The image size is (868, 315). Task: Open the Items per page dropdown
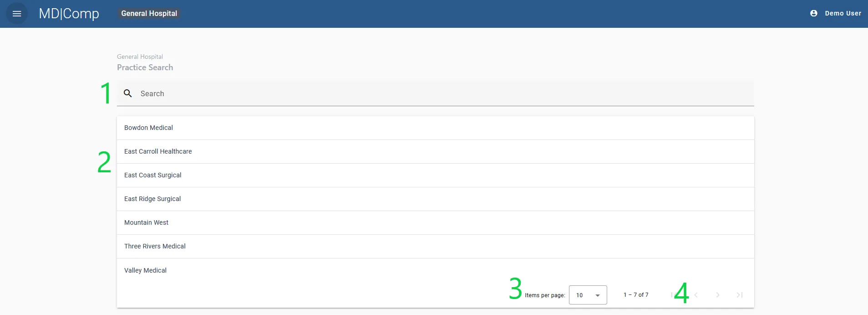(588, 295)
